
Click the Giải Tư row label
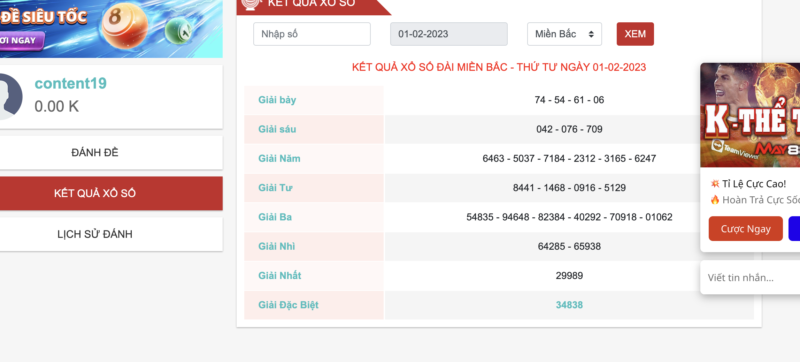275,188
